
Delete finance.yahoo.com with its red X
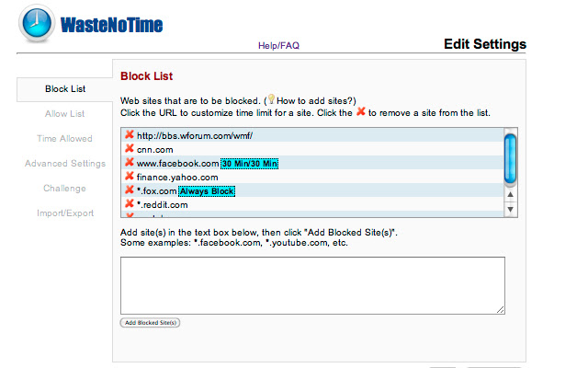(130, 176)
